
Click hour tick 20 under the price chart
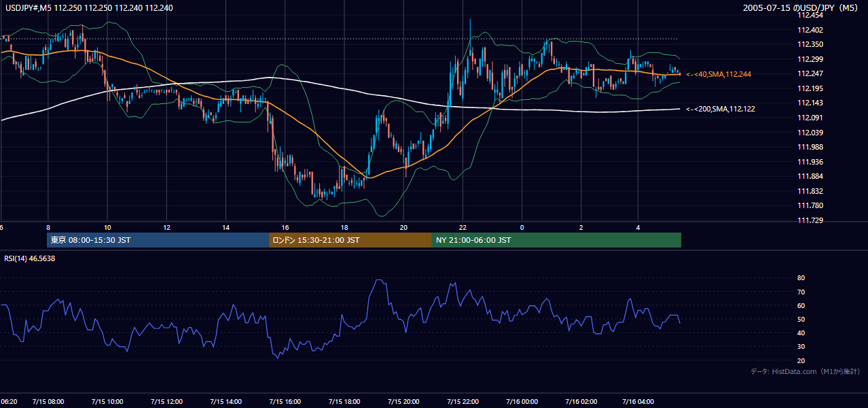403,227
